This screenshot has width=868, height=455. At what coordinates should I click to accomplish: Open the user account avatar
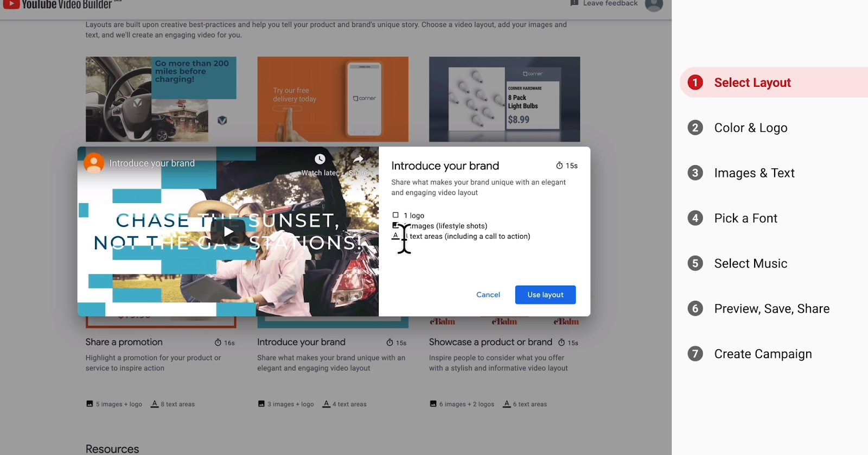tap(654, 5)
